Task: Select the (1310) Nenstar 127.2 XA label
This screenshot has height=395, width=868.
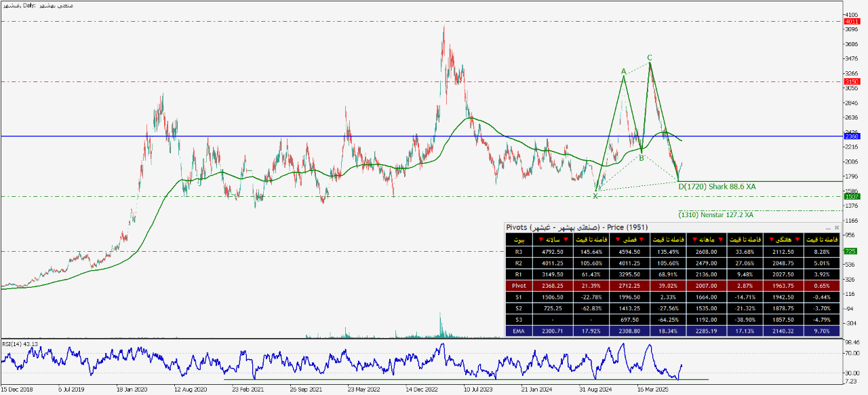Action: 715,214
